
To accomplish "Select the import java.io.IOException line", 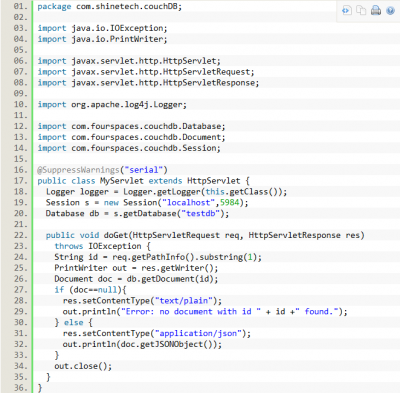I will coord(102,28).
